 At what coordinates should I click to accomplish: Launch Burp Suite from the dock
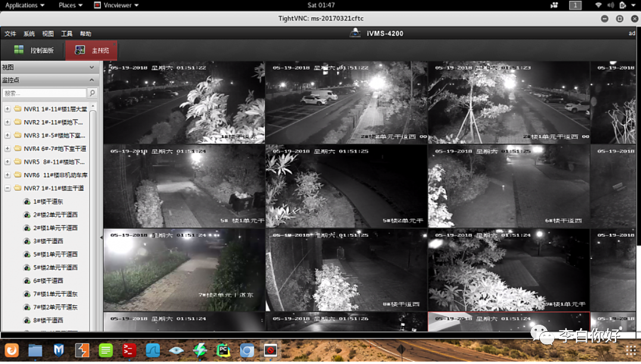(82, 350)
